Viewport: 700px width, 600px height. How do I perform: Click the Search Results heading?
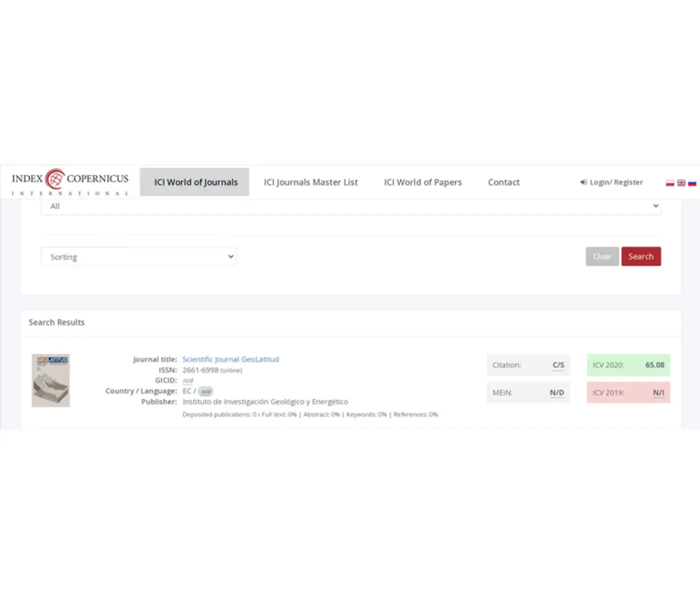[x=56, y=322]
